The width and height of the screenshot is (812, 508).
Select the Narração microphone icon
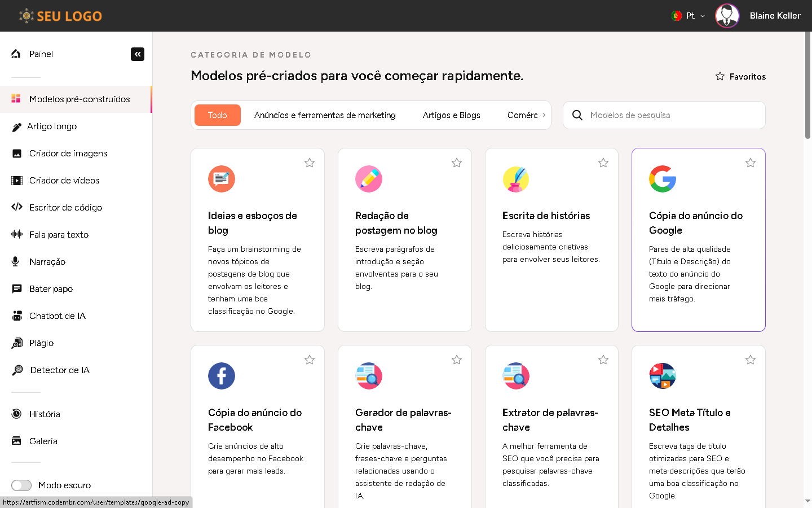[x=16, y=261]
